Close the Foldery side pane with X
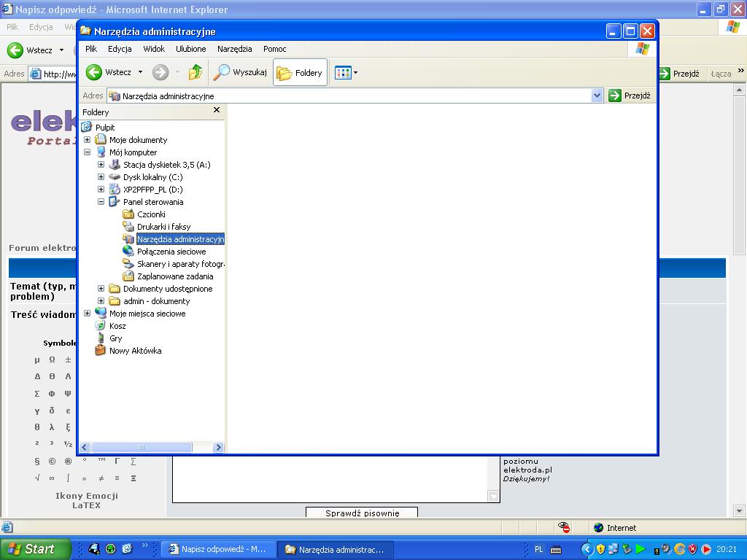 tap(216, 110)
